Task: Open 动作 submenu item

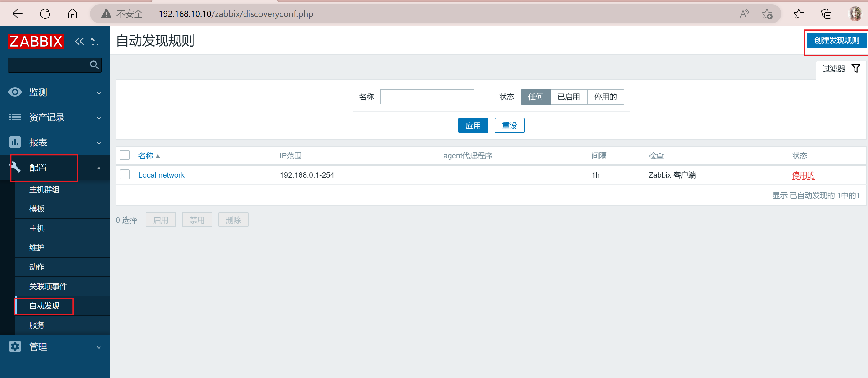Action: pyautogui.click(x=62, y=267)
